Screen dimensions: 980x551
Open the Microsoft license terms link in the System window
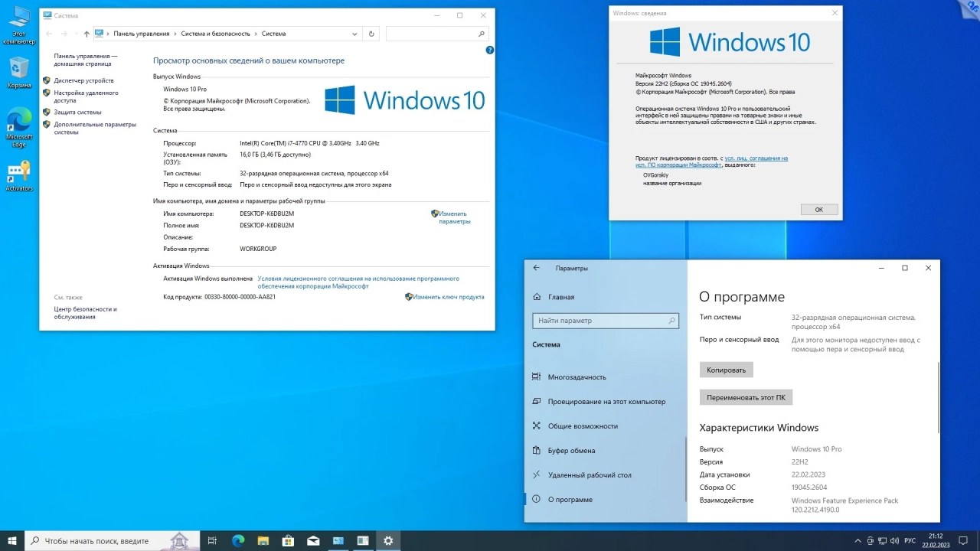tap(358, 282)
